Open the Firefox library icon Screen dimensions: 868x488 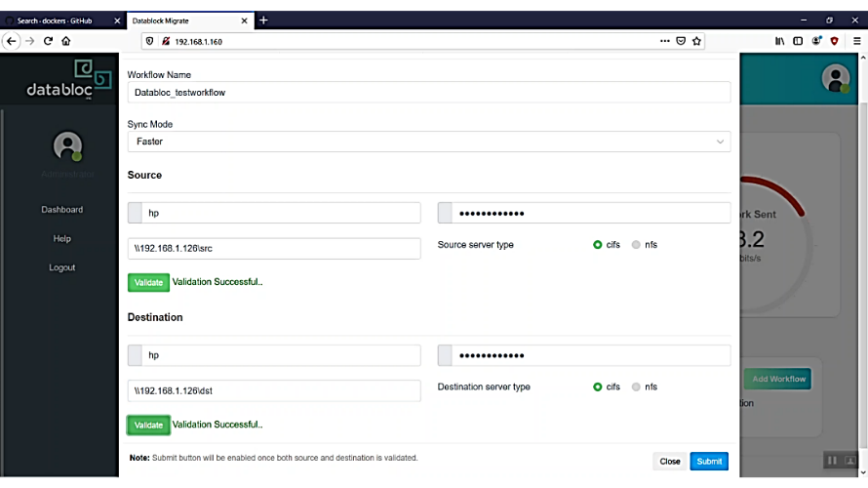[x=780, y=41]
